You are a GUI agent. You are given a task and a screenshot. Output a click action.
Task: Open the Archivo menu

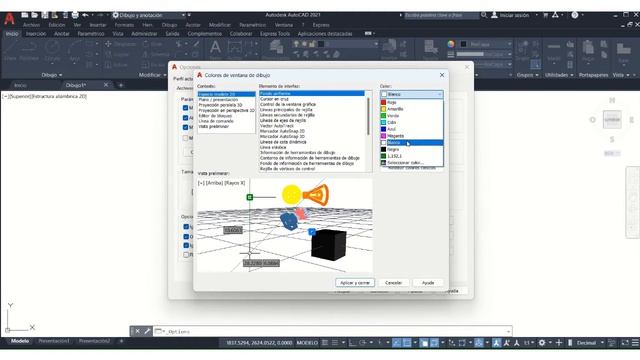click(x=31, y=25)
